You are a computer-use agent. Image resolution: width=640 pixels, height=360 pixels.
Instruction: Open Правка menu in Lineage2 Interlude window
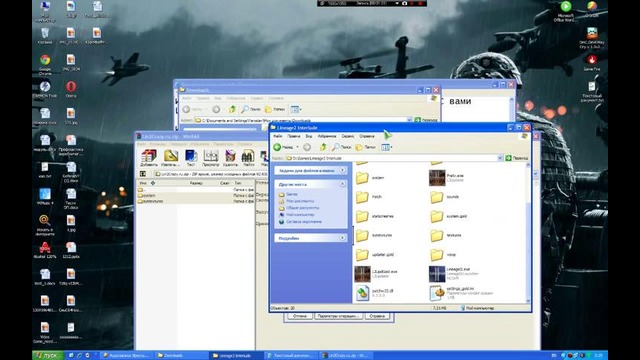pyautogui.click(x=293, y=136)
